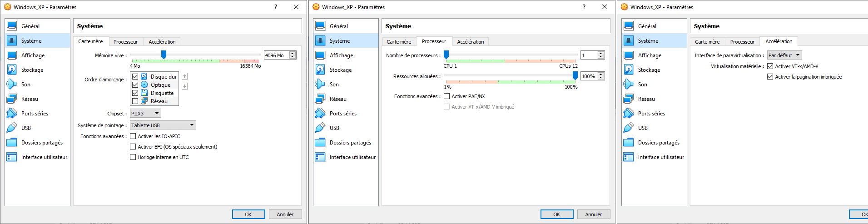Screen dimensions: 868x224
Task: Click the move-up arrow beside the boot order list
Action: 184,76
